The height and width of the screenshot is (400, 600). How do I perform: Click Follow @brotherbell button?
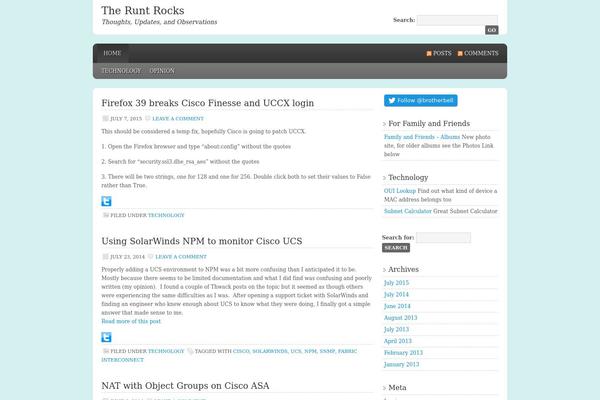[x=421, y=100]
